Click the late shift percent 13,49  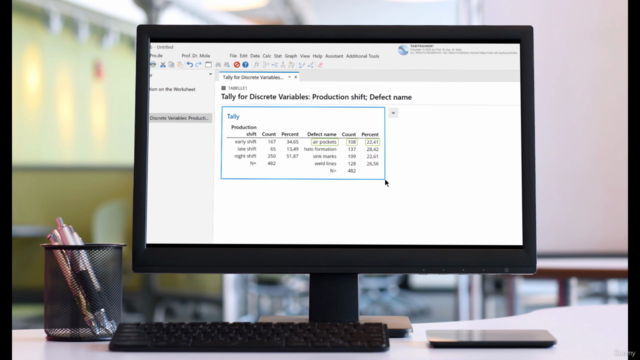point(292,149)
